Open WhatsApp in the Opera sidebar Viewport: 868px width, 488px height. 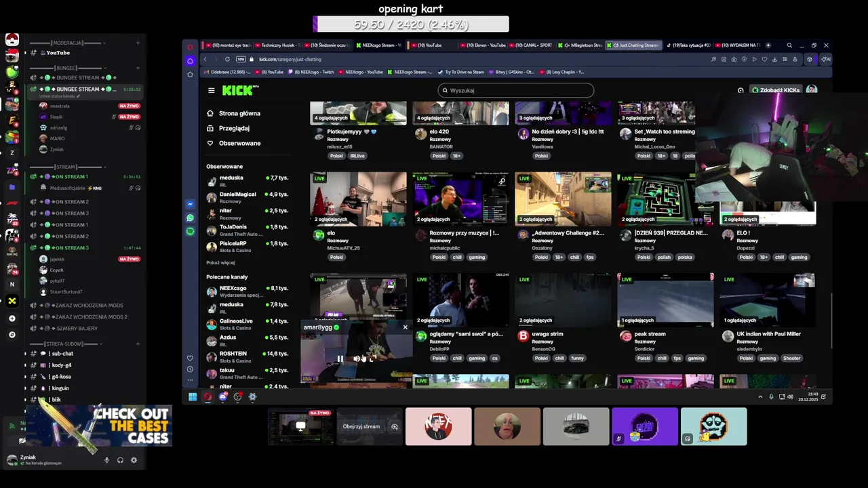pos(190,218)
